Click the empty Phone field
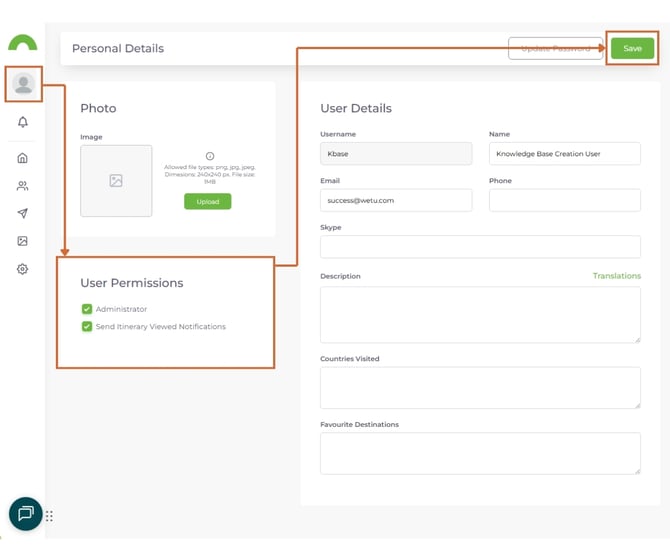670x558 pixels. [565, 200]
